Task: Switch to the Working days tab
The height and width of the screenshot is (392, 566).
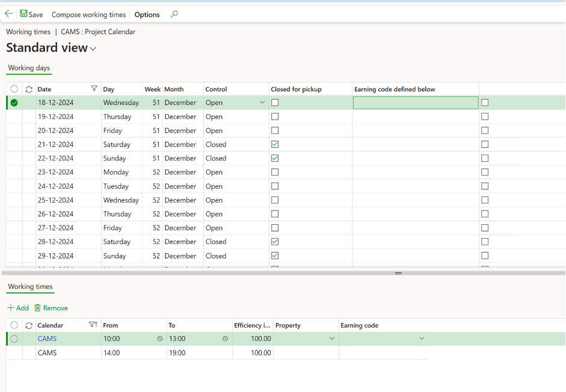Action: (28, 68)
